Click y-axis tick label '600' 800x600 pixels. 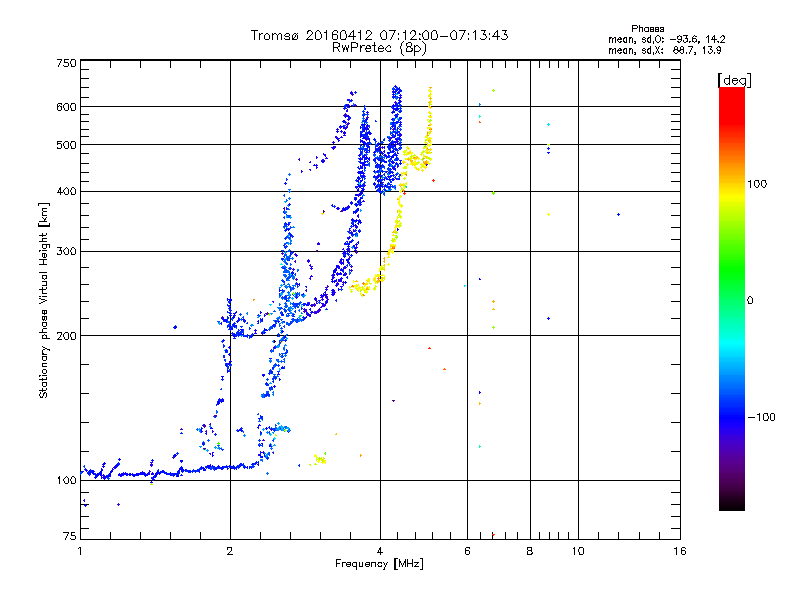coord(66,107)
